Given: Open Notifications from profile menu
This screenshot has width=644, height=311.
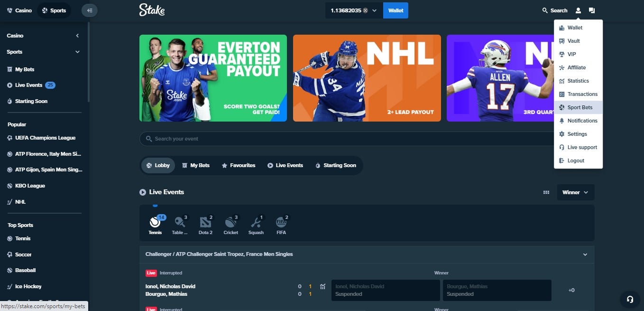Looking at the screenshot, I should click(578, 121).
